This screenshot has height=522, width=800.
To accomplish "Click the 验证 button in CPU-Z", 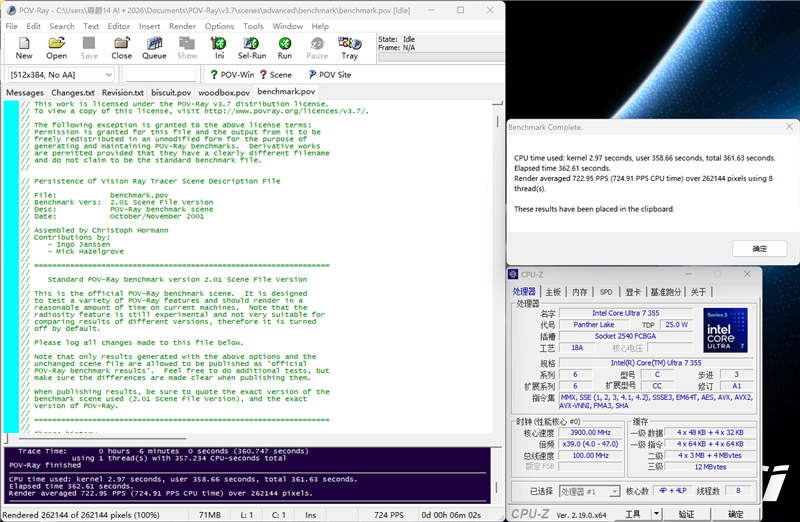I will (686, 514).
